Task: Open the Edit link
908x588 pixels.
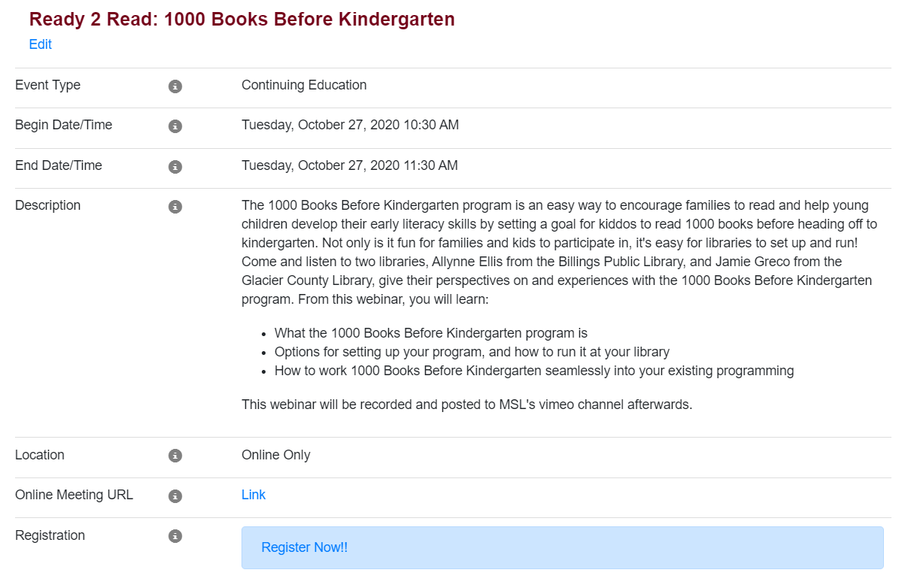Action: tap(40, 44)
